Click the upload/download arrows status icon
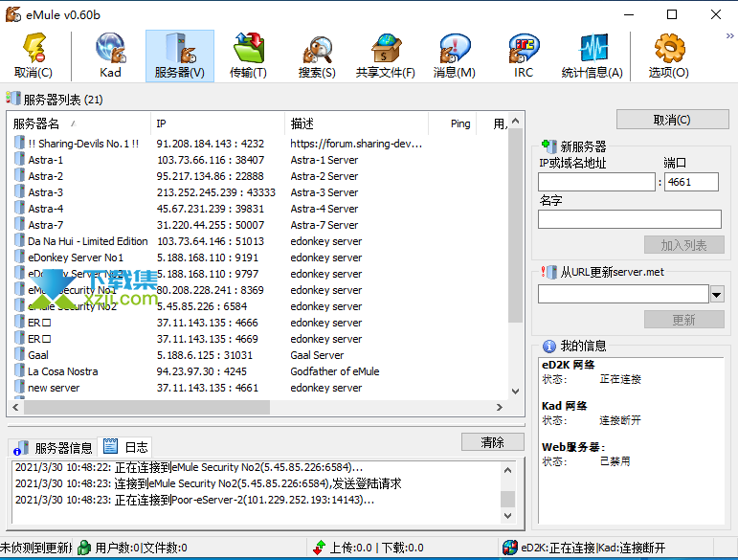This screenshot has width=738, height=560. tap(319, 548)
